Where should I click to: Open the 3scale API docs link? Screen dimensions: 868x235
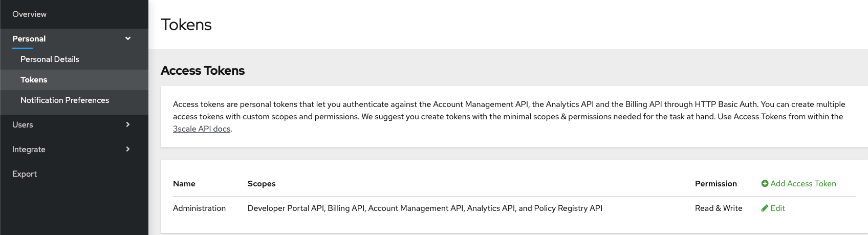pos(202,129)
